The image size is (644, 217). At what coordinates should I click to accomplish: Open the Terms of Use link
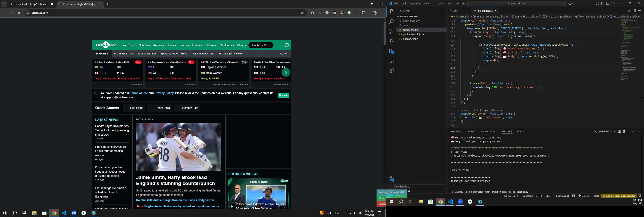click(139, 93)
